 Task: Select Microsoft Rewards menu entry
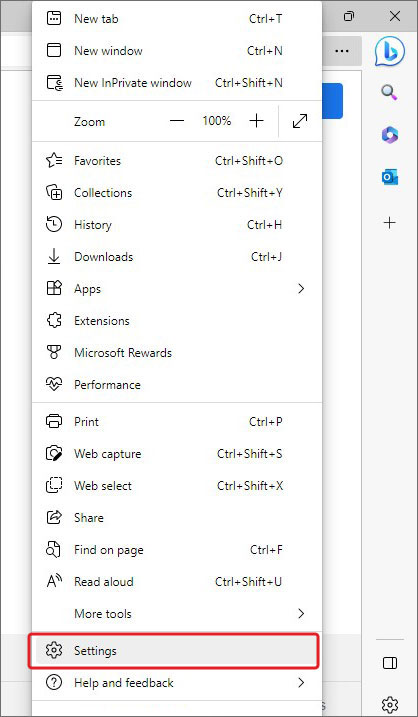(x=177, y=353)
